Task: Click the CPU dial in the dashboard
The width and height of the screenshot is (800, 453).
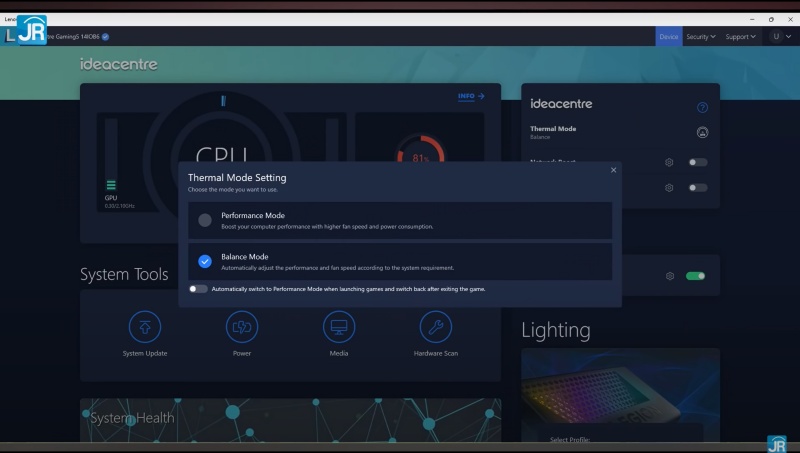Action: (x=222, y=135)
